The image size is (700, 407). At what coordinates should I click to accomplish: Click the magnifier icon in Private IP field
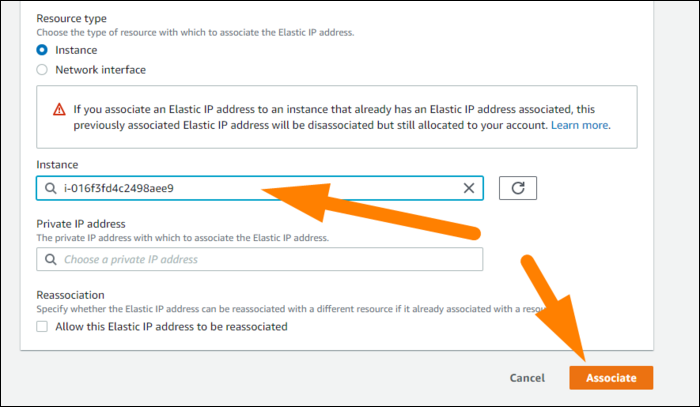coord(50,260)
